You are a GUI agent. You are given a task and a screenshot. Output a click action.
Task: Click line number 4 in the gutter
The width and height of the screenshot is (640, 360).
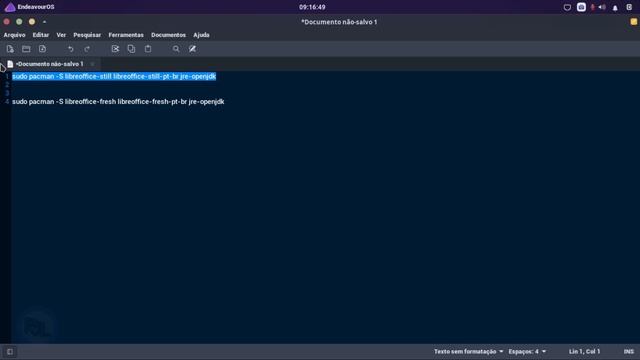[x=7, y=102]
